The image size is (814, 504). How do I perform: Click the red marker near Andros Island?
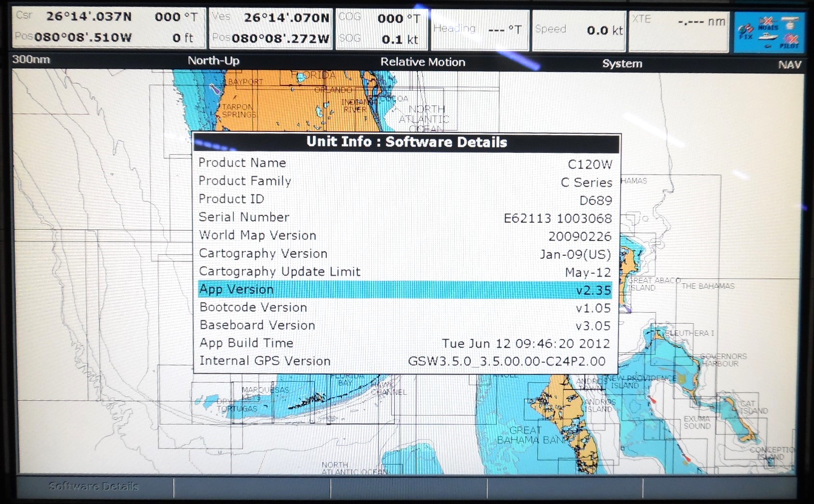point(653,399)
